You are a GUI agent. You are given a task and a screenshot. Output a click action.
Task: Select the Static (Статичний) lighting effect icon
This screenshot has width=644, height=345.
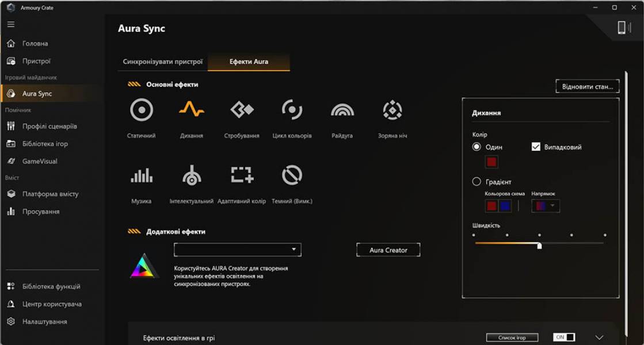(x=142, y=110)
